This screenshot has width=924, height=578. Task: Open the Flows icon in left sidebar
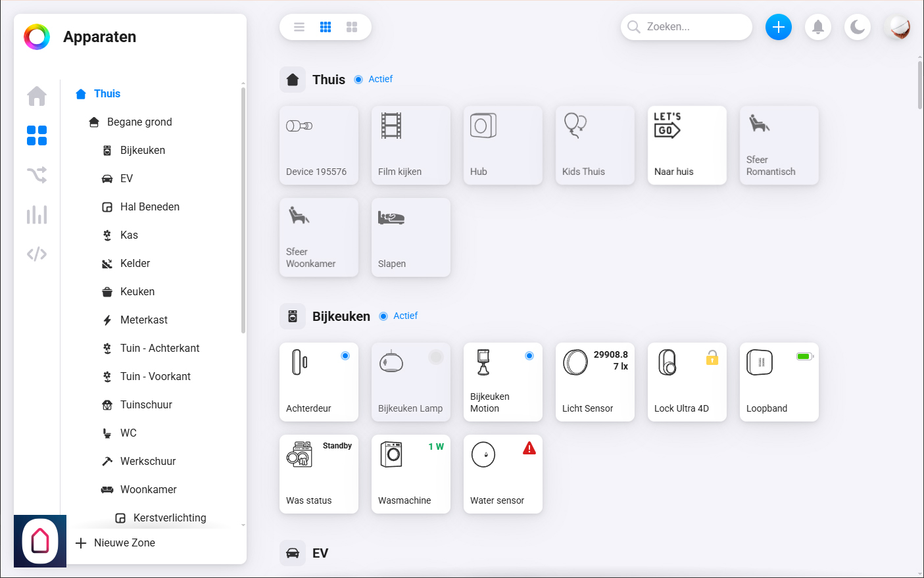(x=37, y=175)
